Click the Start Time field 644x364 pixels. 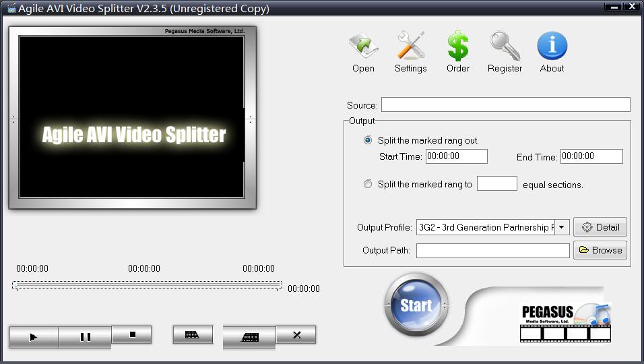click(456, 156)
